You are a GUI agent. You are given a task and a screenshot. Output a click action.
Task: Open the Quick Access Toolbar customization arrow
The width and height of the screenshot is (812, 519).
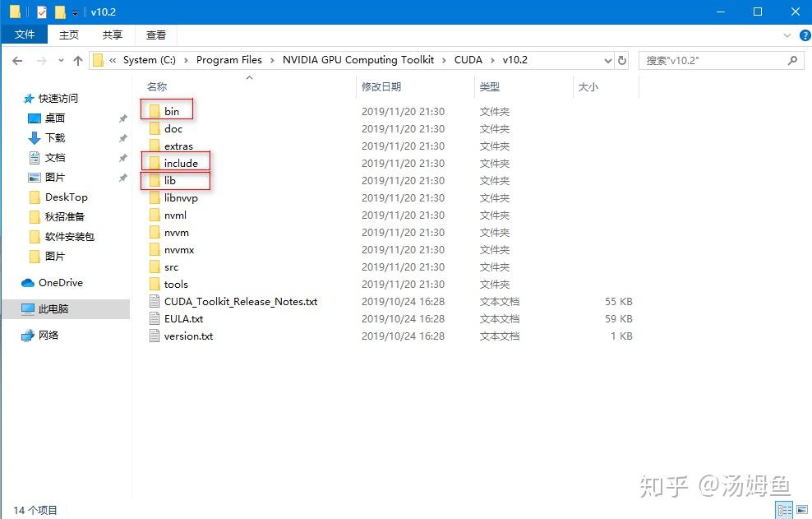(74, 12)
